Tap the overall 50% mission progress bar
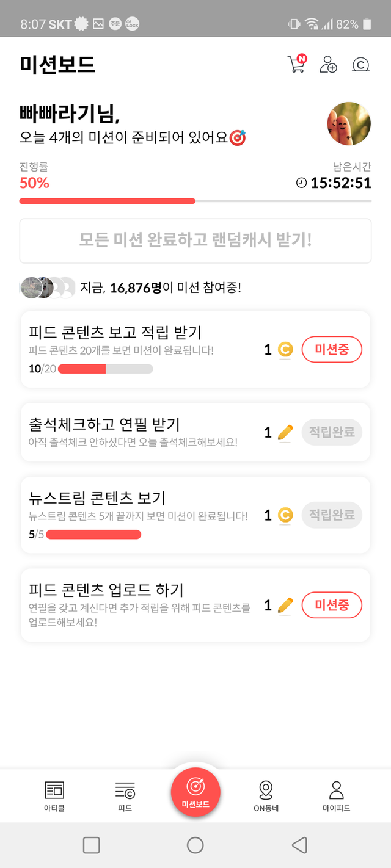 tap(195, 201)
